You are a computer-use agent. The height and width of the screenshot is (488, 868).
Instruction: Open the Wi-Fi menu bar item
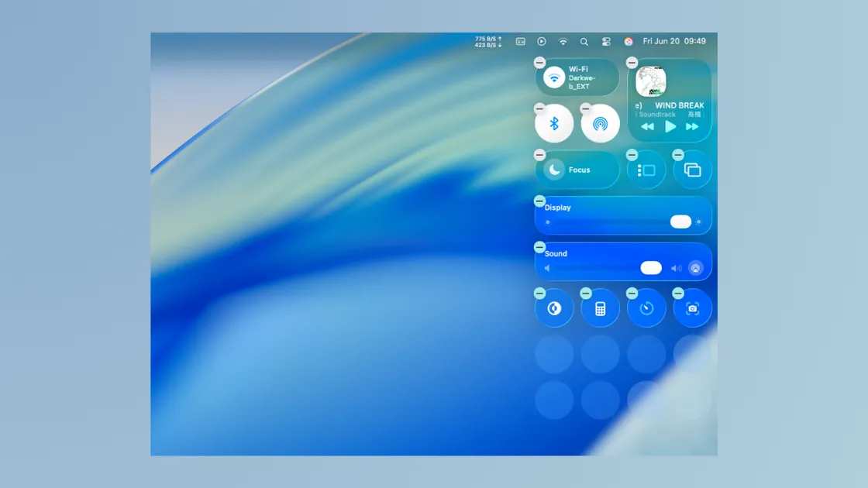coord(563,41)
